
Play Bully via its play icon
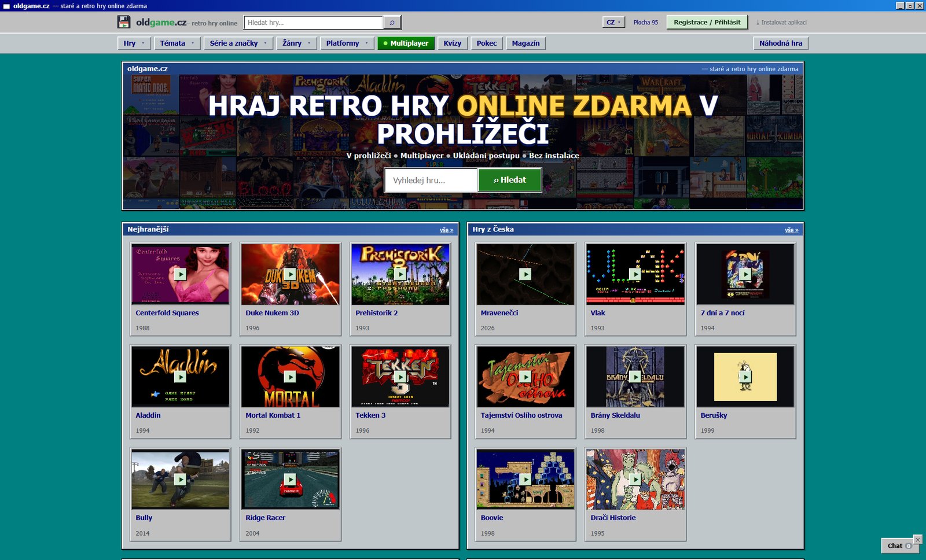(180, 479)
